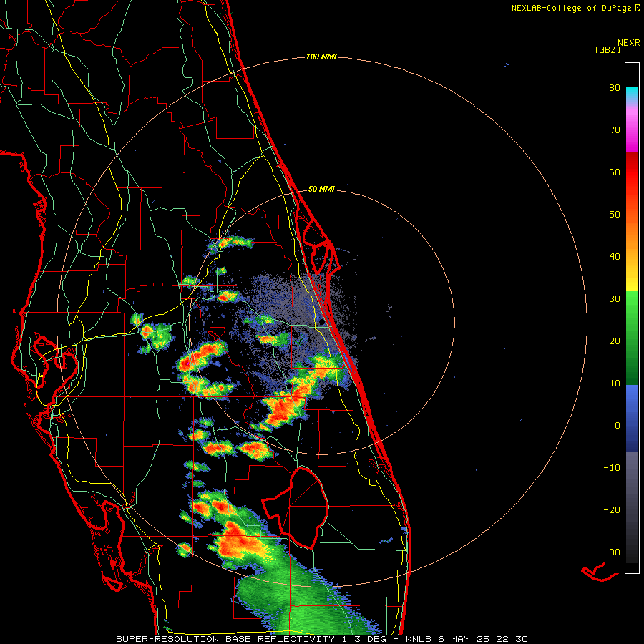The image size is (644, 644).
Task: Click the green segment of the color bar
Action: pos(632,338)
